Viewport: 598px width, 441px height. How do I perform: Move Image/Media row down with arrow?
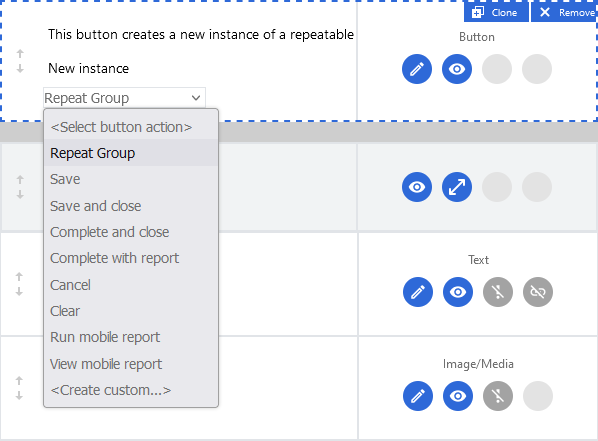point(19,396)
